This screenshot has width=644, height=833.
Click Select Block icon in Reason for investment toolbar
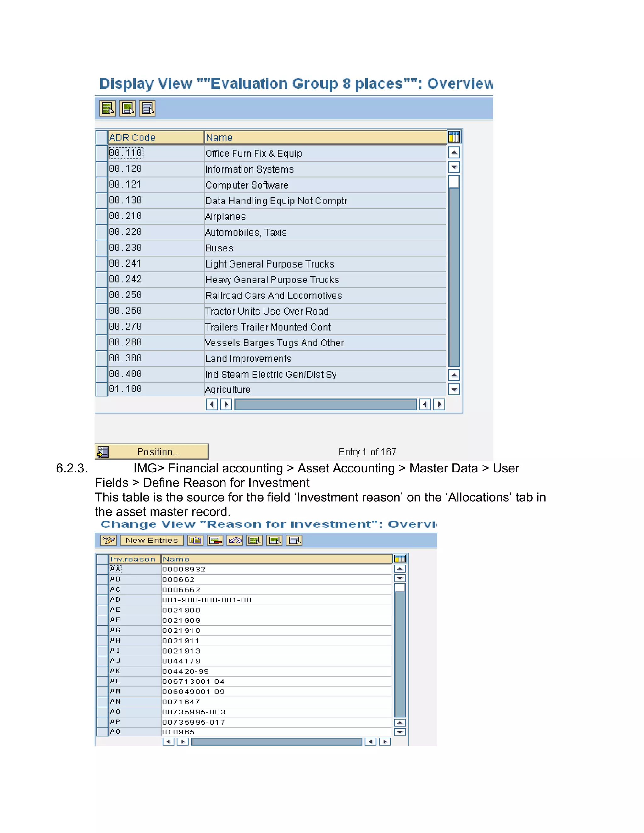tap(274, 540)
